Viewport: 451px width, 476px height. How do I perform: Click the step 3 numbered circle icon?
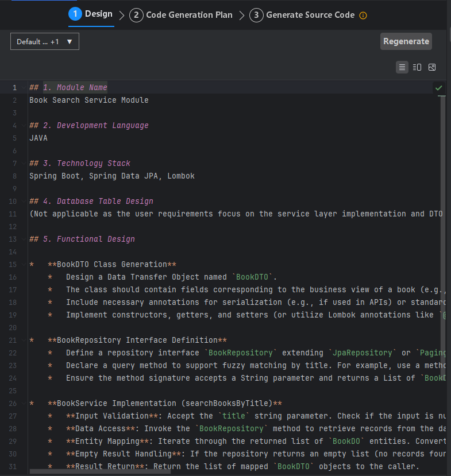pyautogui.click(x=256, y=15)
